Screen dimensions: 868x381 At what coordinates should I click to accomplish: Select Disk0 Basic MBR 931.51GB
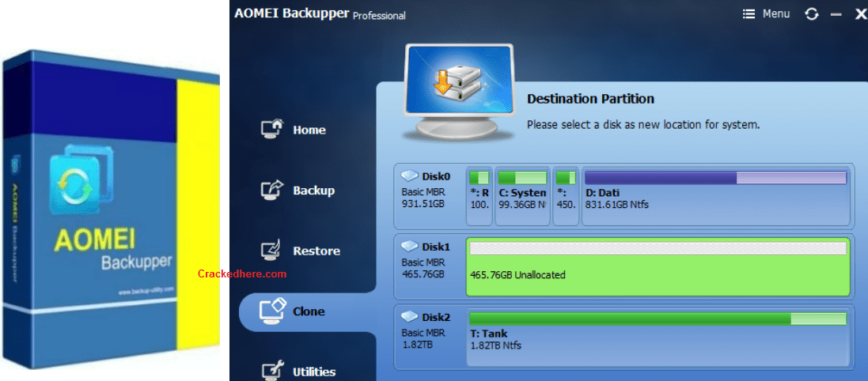429,196
